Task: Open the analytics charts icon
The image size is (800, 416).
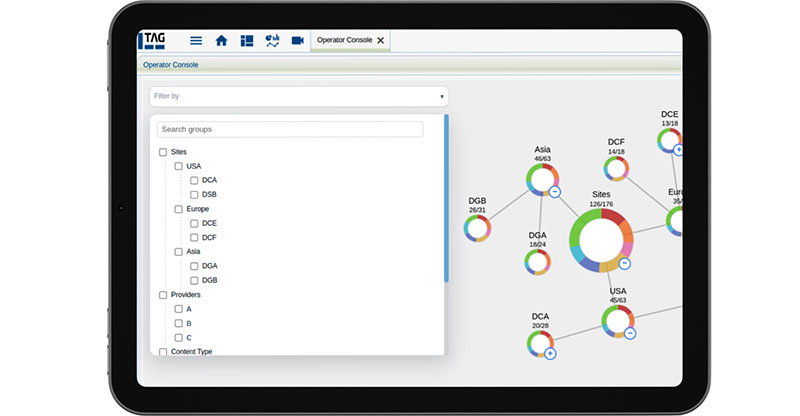Action: [x=271, y=41]
